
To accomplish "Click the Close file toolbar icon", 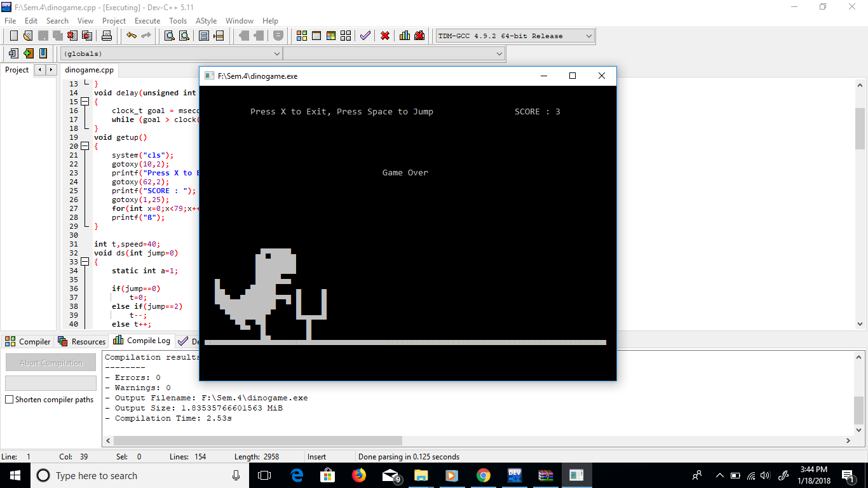I will 72,36.
